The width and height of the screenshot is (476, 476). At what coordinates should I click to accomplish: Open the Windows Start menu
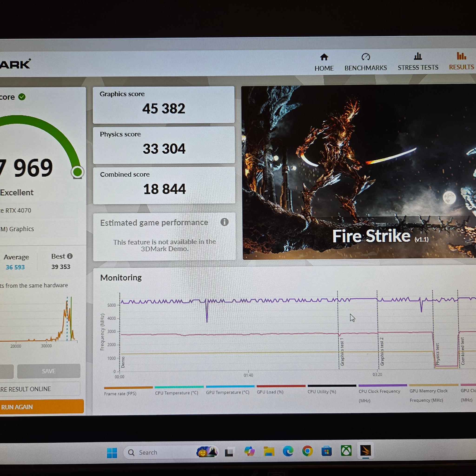point(112,453)
